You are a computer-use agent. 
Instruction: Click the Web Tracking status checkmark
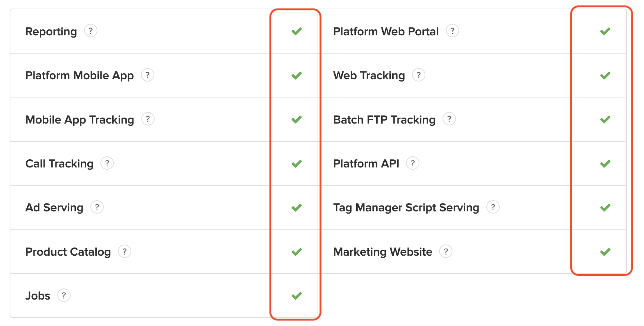click(605, 76)
